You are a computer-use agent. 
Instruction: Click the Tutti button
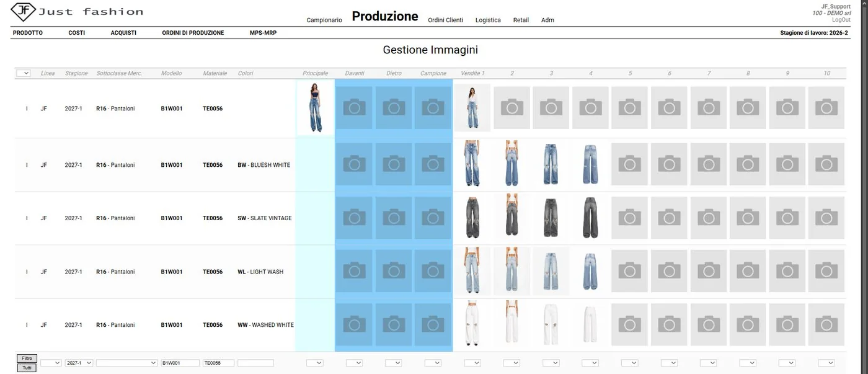click(x=27, y=368)
